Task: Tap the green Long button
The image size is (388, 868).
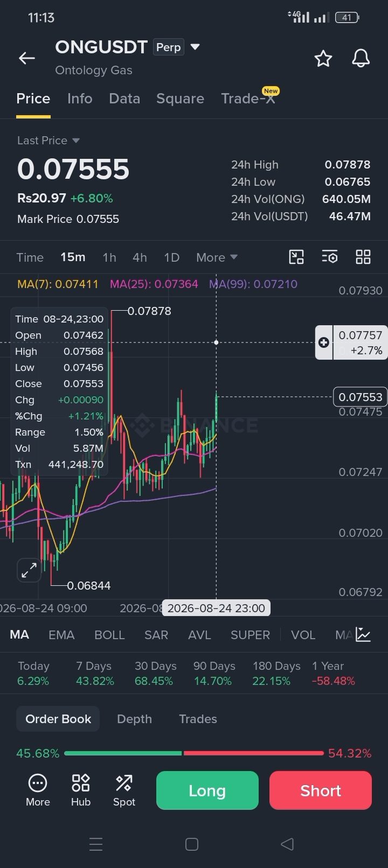Action: pyautogui.click(x=207, y=790)
